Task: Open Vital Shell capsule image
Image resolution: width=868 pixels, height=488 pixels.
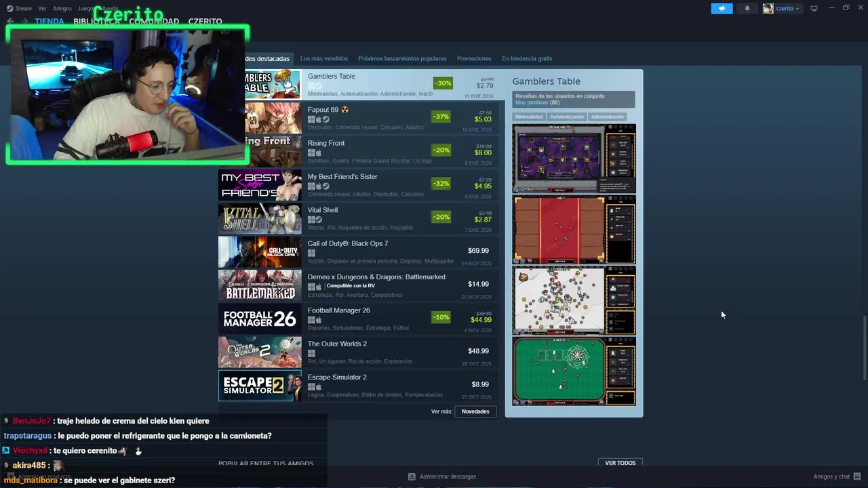Action: coord(260,218)
